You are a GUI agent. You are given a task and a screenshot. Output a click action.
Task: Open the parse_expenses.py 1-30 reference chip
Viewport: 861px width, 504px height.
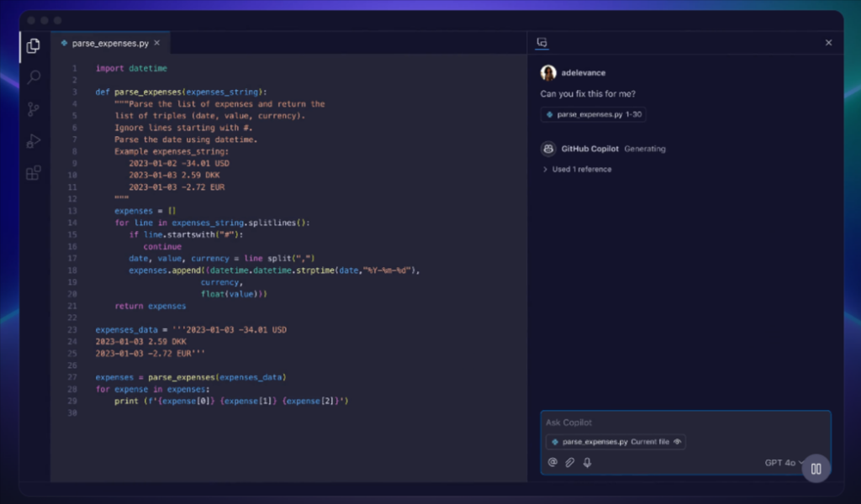[x=593, y=114]
